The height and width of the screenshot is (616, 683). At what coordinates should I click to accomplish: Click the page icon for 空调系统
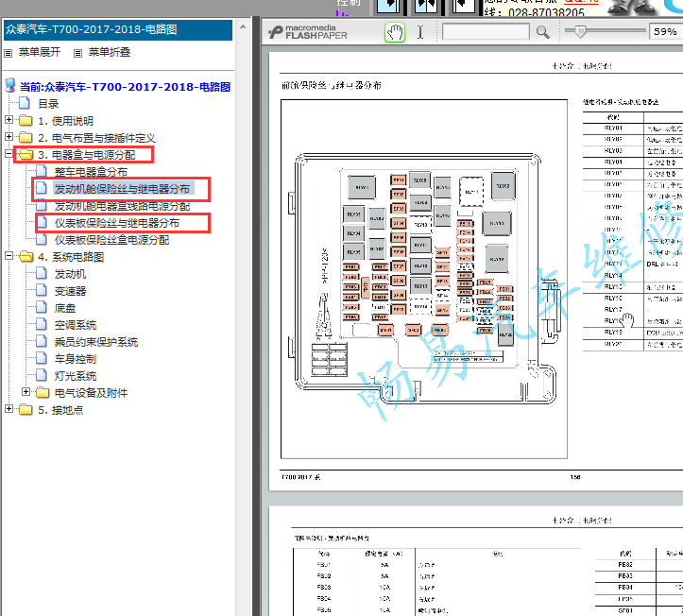coord(42,324)
